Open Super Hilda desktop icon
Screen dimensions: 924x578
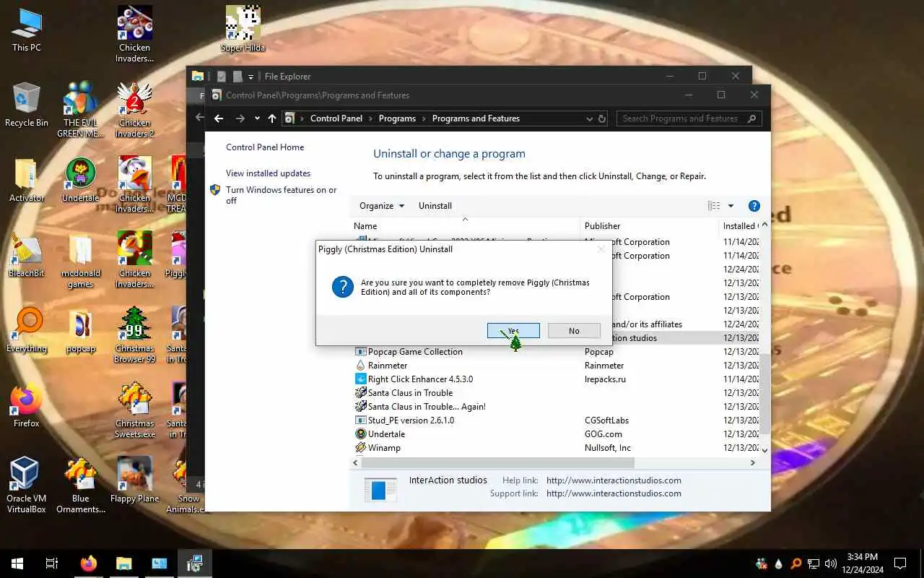tap(243, 30)
